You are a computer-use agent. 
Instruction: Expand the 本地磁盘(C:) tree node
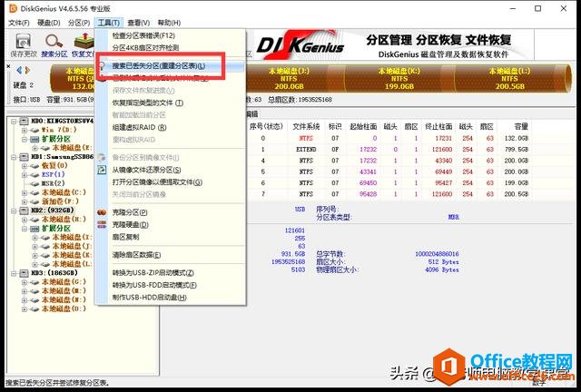[x=25, y=193]
